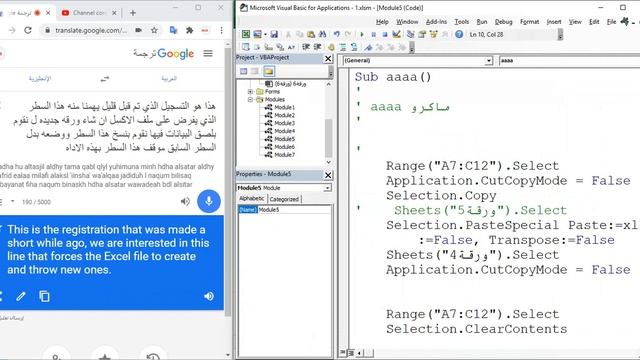Open Project Explorer toolbar icon
Screen dimensions: 640x360
(410, 34)
